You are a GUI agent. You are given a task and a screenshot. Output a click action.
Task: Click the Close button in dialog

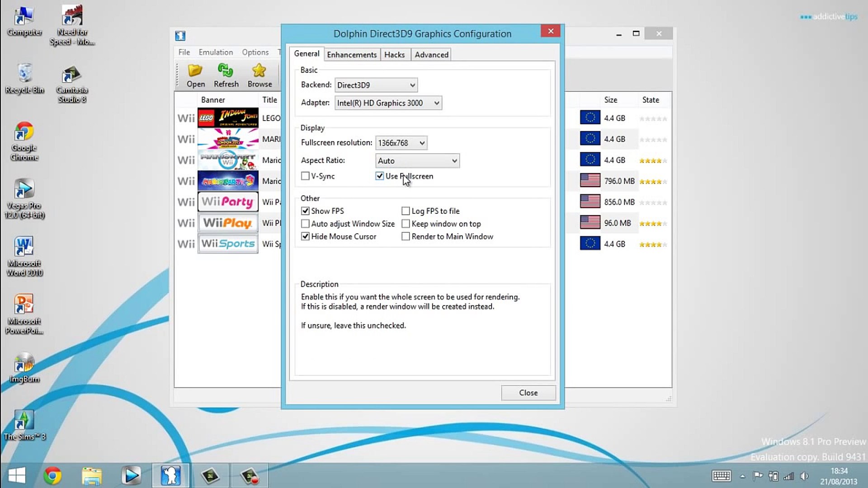click(x=528, y=393)
